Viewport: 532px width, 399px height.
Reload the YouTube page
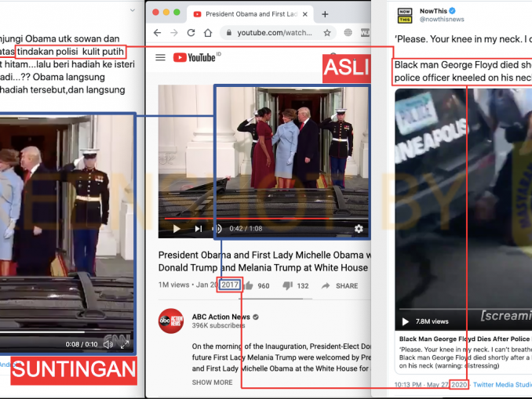pos(191,33)
